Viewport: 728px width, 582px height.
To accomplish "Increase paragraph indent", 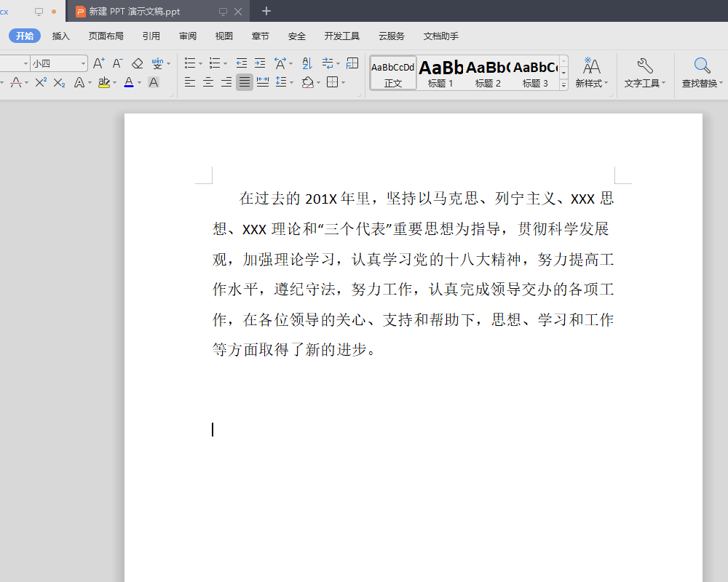I will click(x=260, y=63).
